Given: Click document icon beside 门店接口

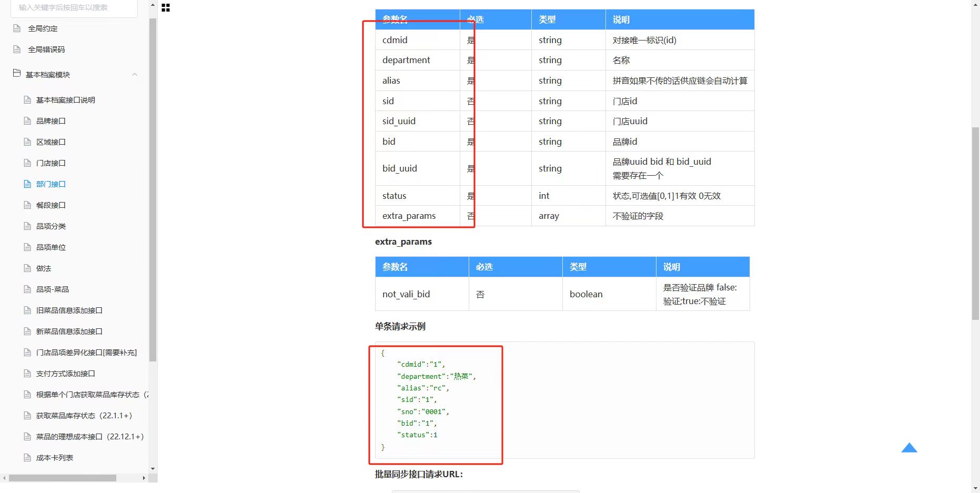Looking at the screenshot, I should tap(27, 163).
